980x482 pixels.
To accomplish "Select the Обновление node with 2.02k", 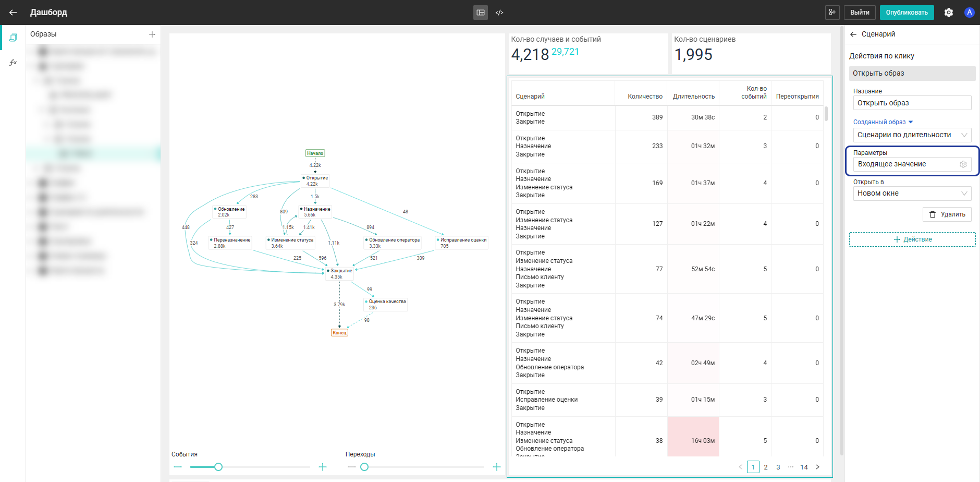I will (x=229, y=212).
